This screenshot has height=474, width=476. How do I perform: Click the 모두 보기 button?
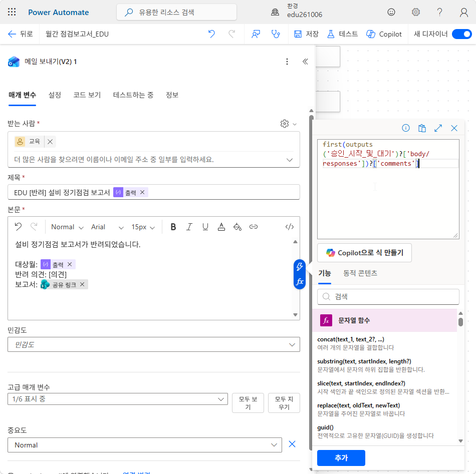[248, 403]
